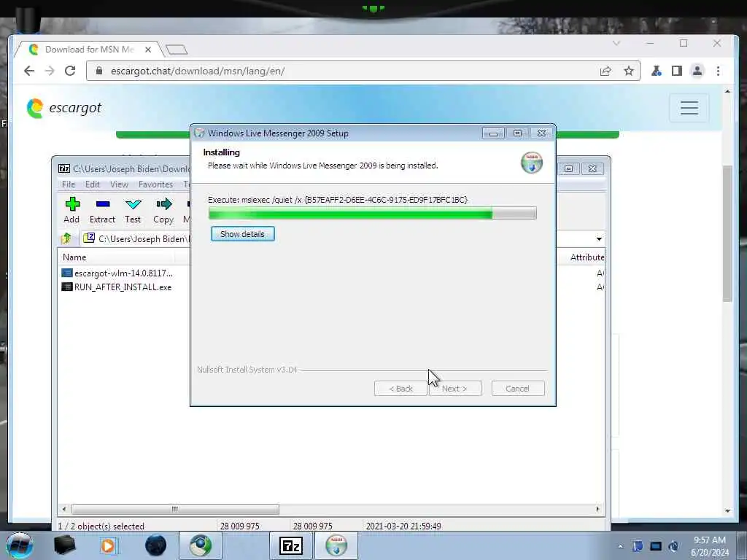Click the volume tray icon
The image size is (747, 560).
[x=673, y=546]
